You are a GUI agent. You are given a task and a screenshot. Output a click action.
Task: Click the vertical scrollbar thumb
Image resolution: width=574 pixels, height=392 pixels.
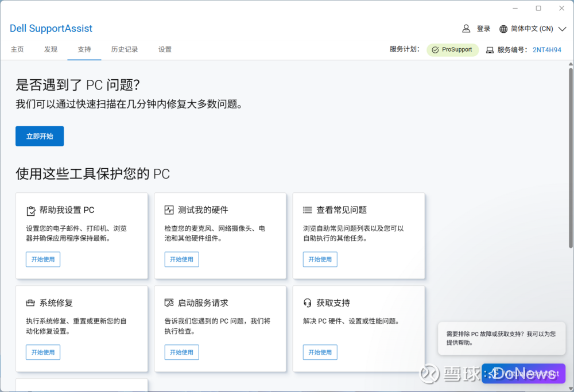571,157
